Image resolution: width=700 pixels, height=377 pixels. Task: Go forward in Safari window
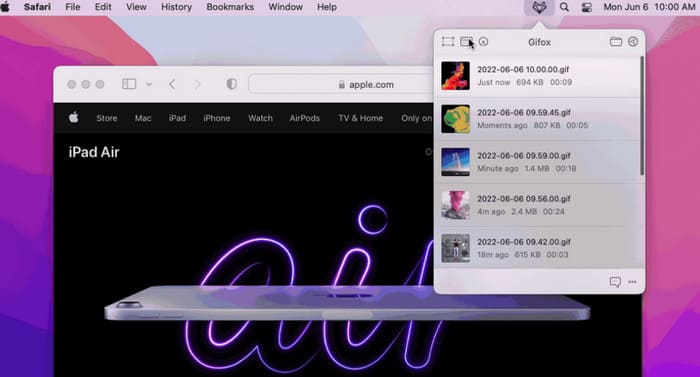tap(197, 84)
